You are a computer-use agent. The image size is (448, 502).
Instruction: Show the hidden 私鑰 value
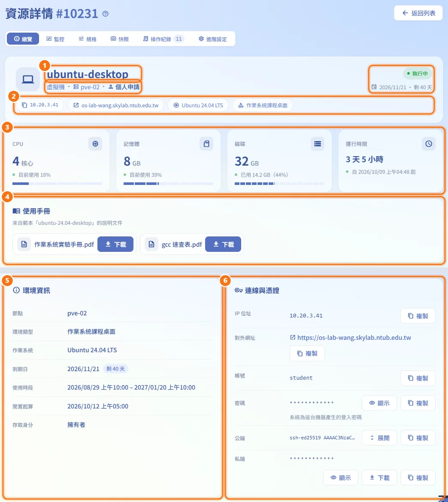[341, 478]
